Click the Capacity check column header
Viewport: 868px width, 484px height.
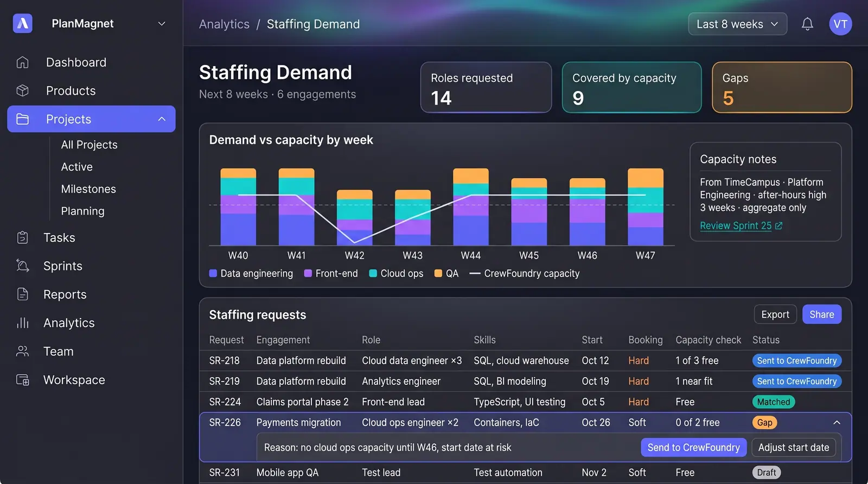[x=708, y=340]
